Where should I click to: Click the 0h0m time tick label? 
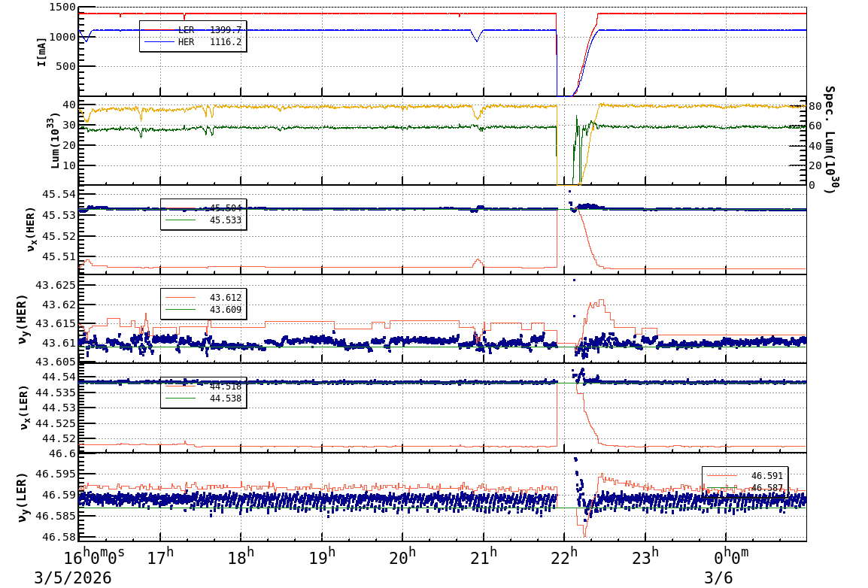731,557
